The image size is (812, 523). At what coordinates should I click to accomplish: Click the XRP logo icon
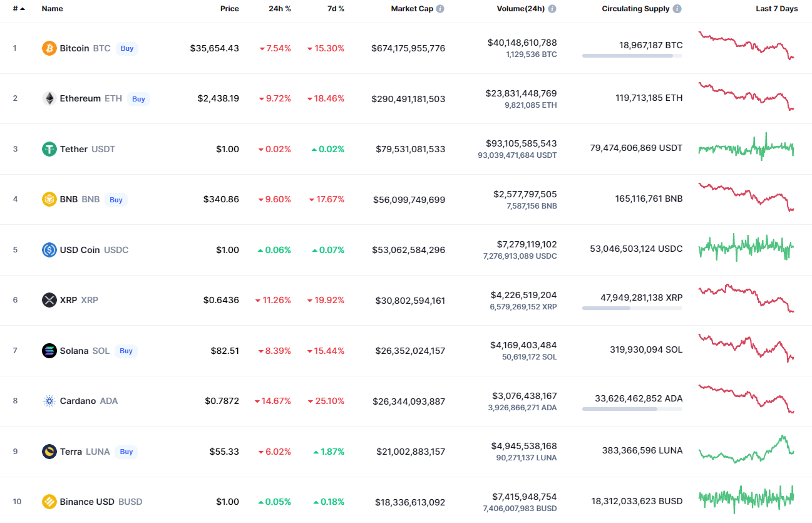click(x=49, y=300)
